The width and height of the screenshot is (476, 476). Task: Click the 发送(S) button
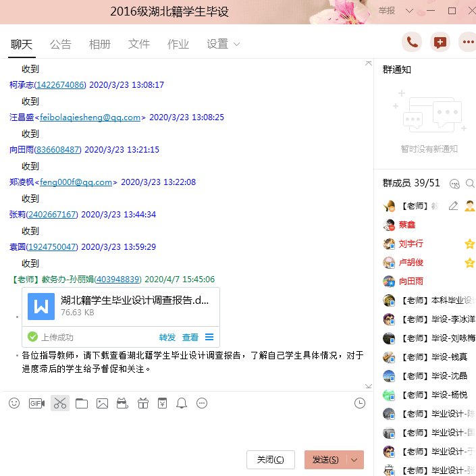325,460
